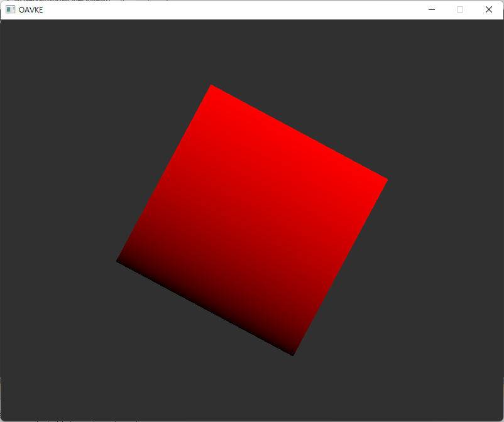This screenshot has width=504, height=422.
Task: Click the red rotated square
Action: coord(252,220)
